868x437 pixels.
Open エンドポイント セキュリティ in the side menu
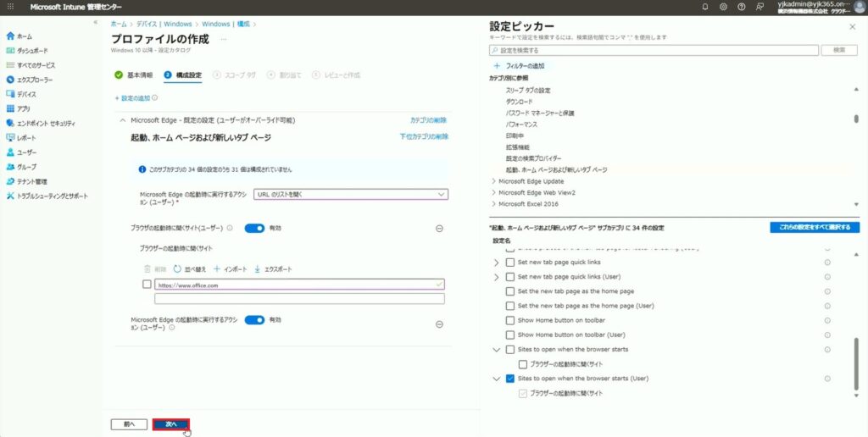pyautogui.click(x=53, y=123)
